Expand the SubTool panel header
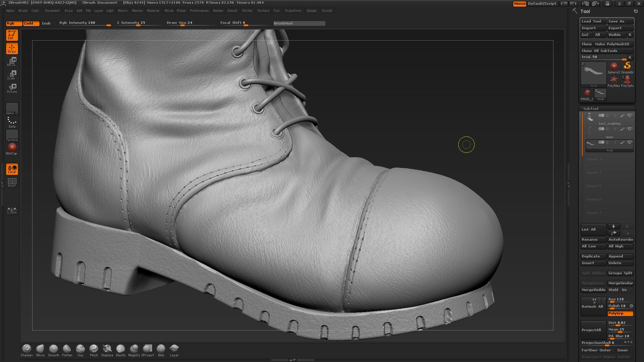This screenshot has width=644, height=362. pyautogui.click(x=591, y=108)
